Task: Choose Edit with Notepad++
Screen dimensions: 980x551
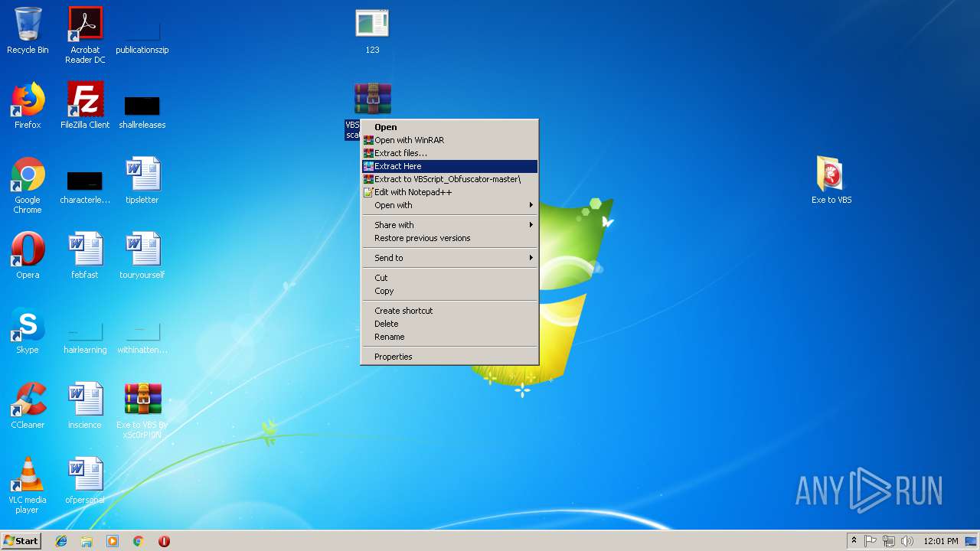Action: (449, 192)
